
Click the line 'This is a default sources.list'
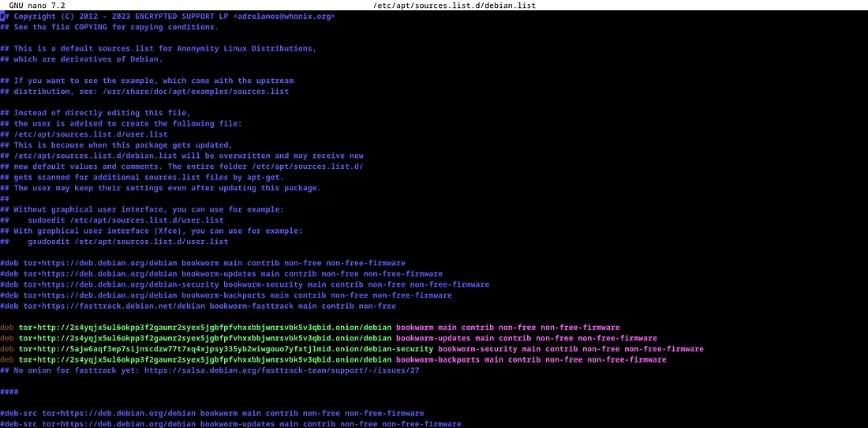(158, 48)
